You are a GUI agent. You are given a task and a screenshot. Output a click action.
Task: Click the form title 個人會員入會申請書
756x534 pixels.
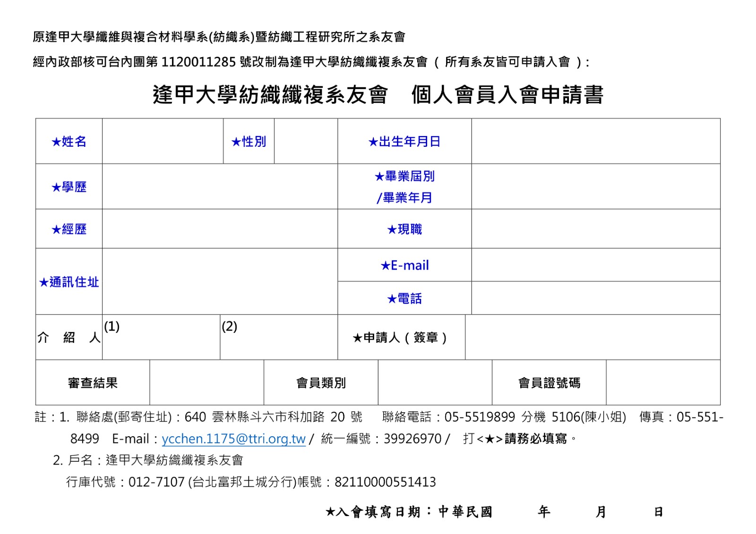pyautogui.click(x=507, y=94)
